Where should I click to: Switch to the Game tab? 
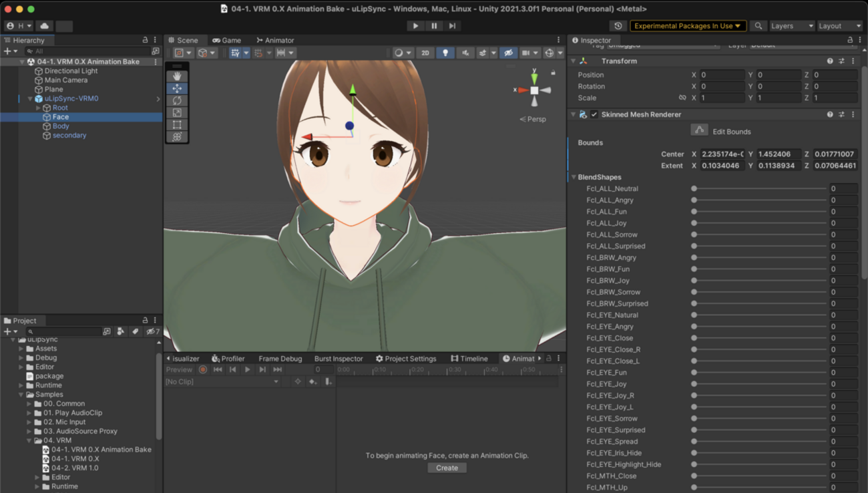point(227,40)
